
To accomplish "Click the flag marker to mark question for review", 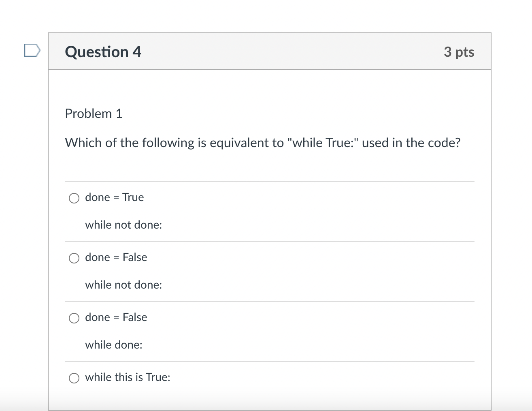I will click(32, 49).
